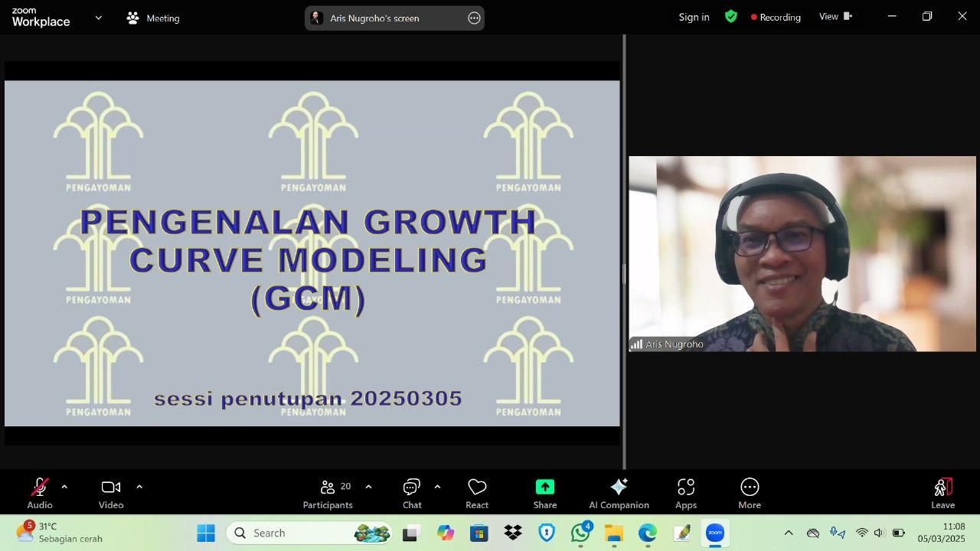The height and width of the screenshot is (551, 980).
Task: Expand participants options caret
Action: 368,487
